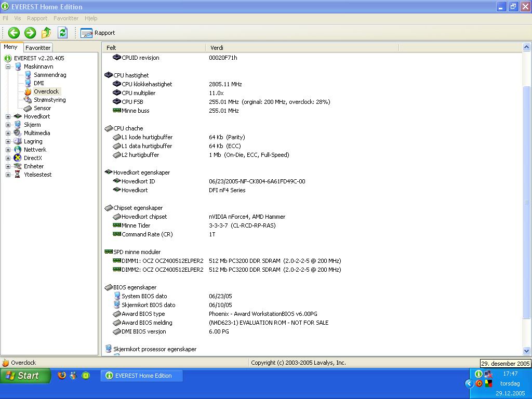532x399 pixels.
Task: Click EVEREST Home Edition taskbar button
Action: pos(141,376)
